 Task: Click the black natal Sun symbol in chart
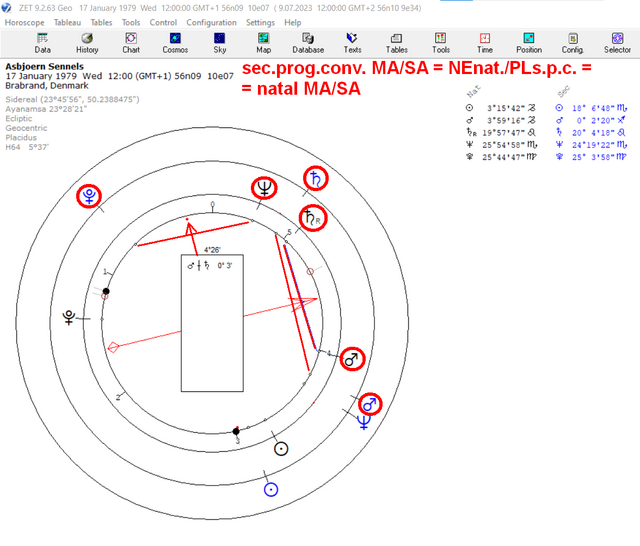281,449
